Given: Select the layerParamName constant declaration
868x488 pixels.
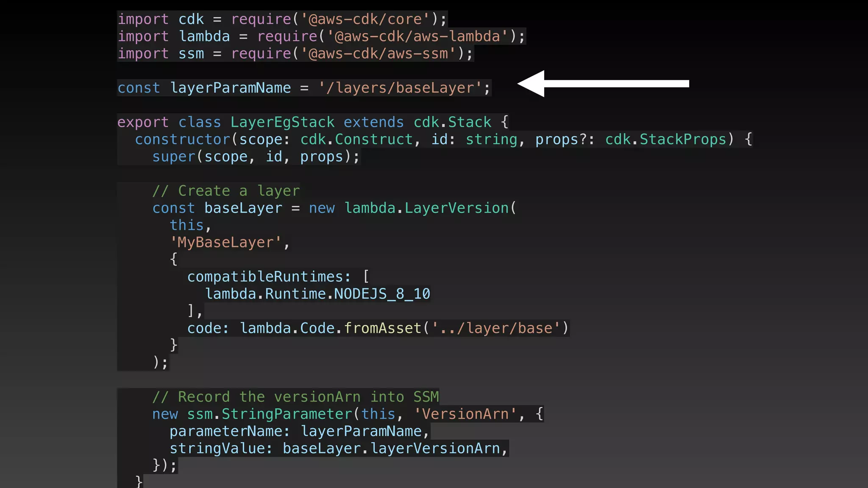Looking at the screenshot, I should (304, 88).
